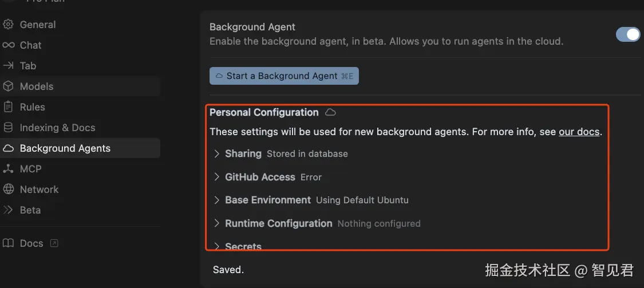Image resolution: width=644 pixels, height=288 pixels.
Task: Click the cloud icon beside Personal Configuration
Action: pos(330,112)
